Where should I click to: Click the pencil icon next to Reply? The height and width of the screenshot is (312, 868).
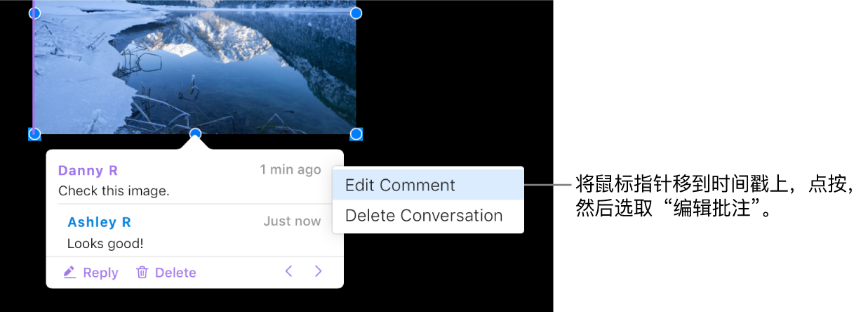pyautogui.click(x=69, y=273)
